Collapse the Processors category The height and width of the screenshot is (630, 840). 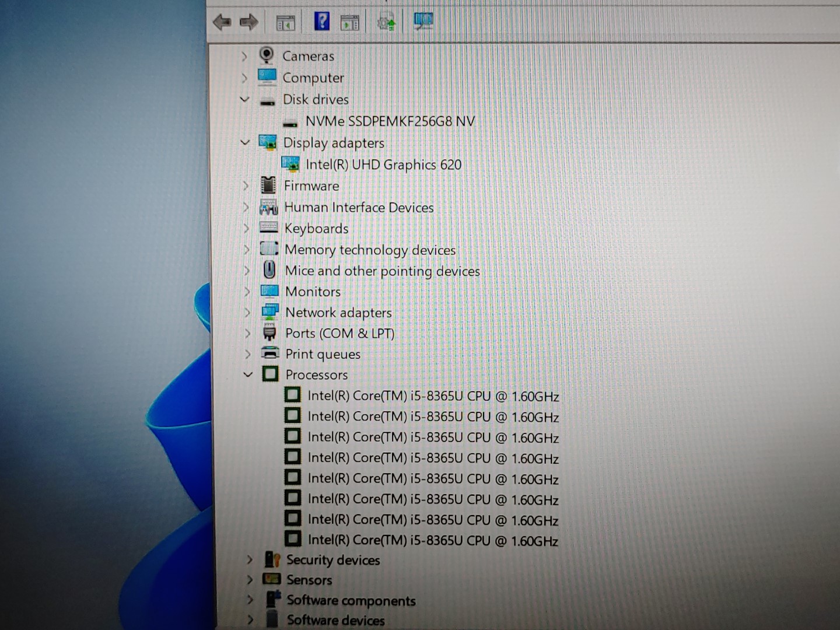(249, 374)
